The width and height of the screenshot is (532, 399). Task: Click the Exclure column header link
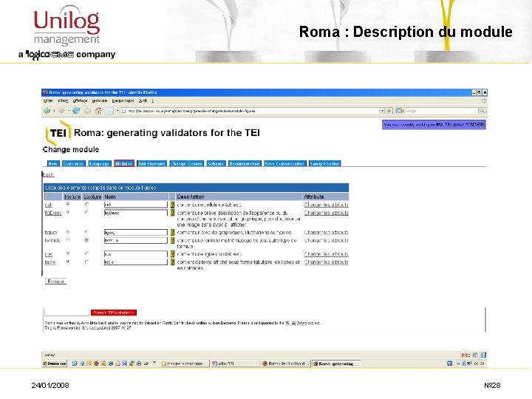point(92,197)
